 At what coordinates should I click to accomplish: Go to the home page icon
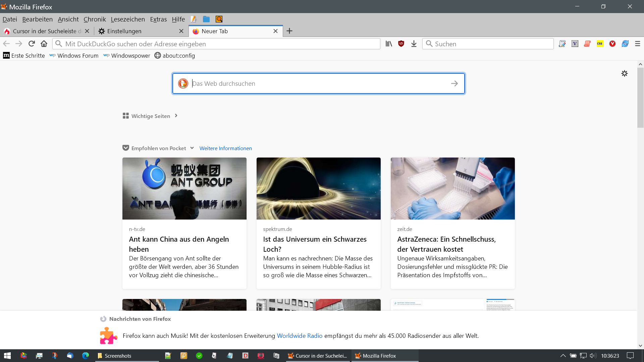44,44
